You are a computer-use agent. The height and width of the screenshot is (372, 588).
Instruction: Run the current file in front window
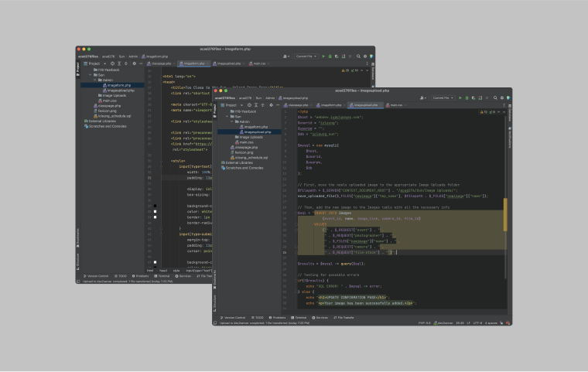(x=461, y=98)
